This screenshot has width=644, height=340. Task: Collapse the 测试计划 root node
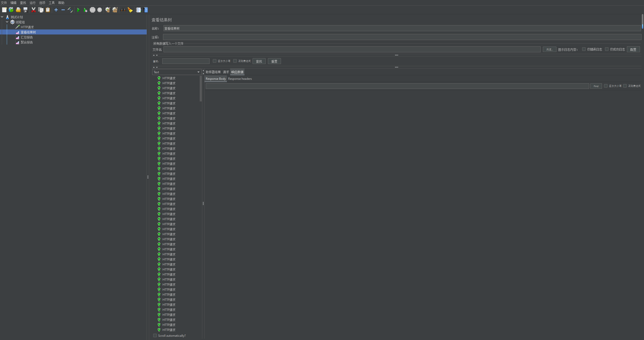[x=2, y=17]
